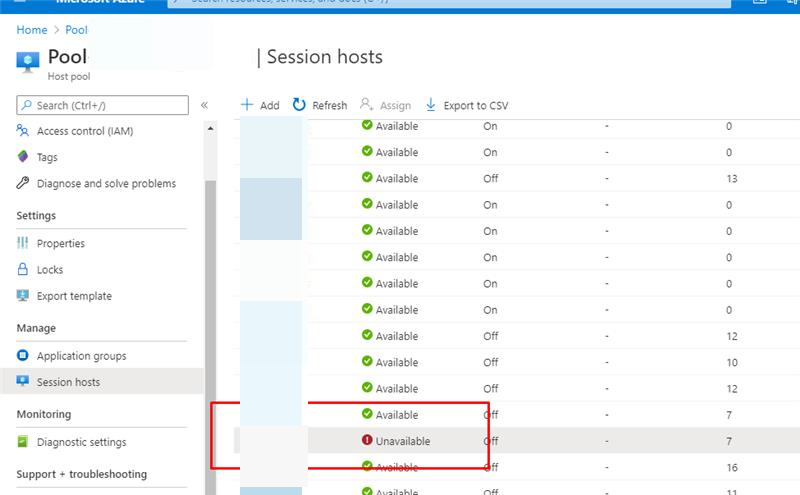Open Export template
This screenshot has height=495, width=800.
click(x=74, y=296)
